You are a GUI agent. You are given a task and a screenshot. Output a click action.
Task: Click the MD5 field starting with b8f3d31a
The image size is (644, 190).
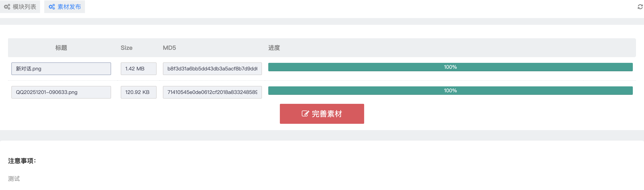(x=212, y=69)
